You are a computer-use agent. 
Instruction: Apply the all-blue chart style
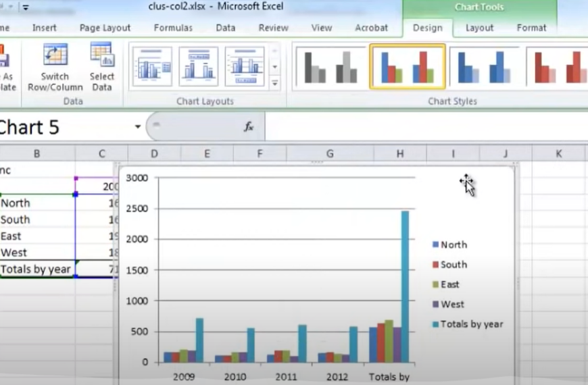coord(485,67)
